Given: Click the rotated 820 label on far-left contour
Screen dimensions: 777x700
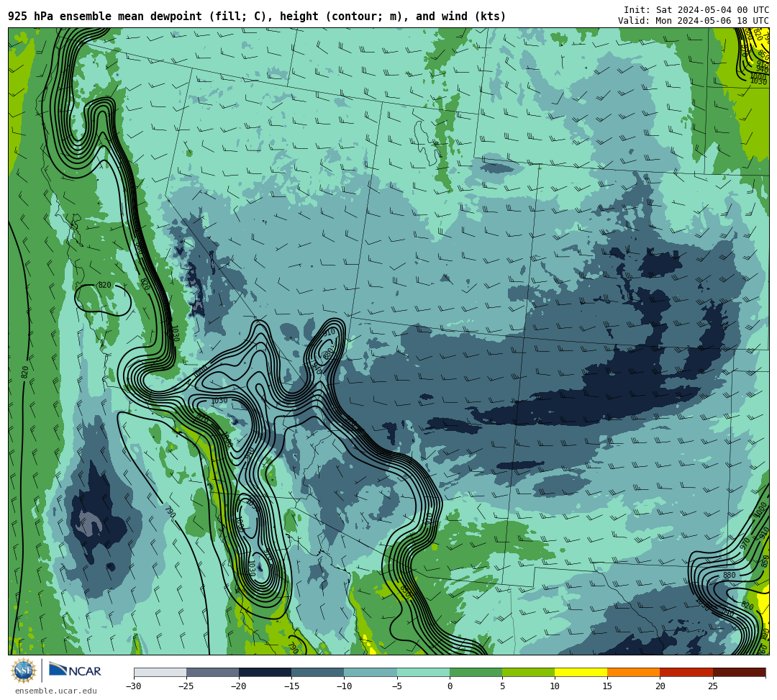Looking at the screenshot, I should (x=24, y=372).
